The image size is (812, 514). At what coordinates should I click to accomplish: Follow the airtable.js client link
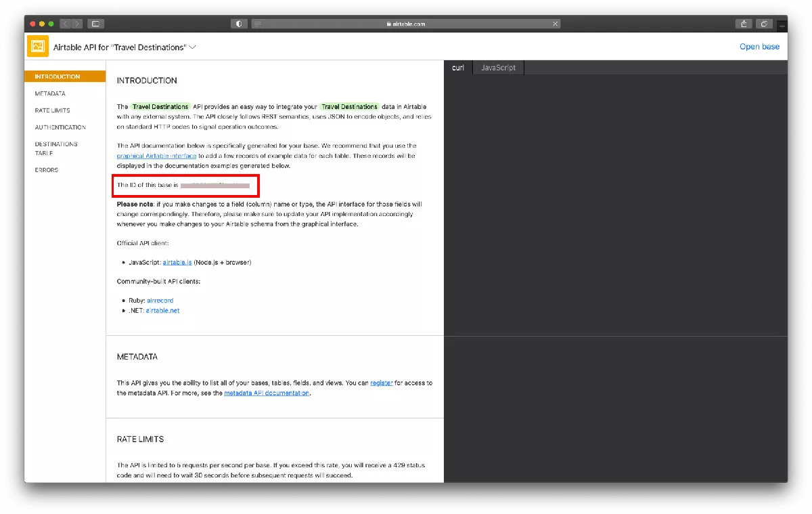click(x=177, y=262)
